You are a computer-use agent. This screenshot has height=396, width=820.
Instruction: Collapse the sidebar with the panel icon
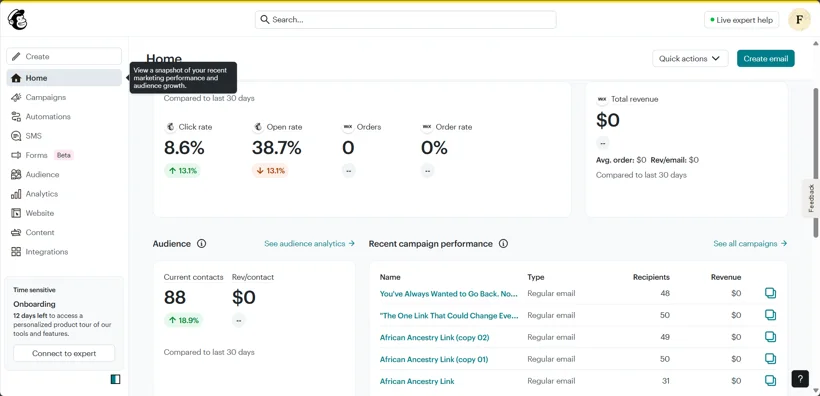point(116,379)
